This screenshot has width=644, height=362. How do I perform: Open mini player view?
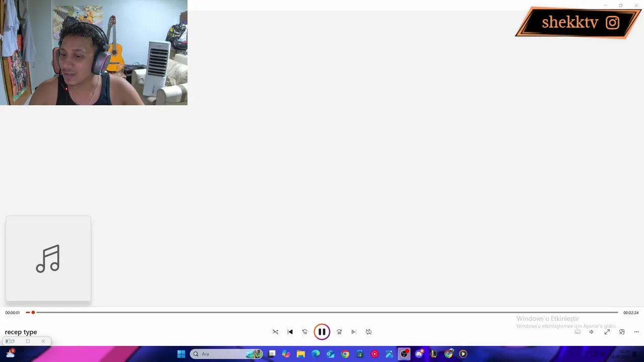click(622, 332)
